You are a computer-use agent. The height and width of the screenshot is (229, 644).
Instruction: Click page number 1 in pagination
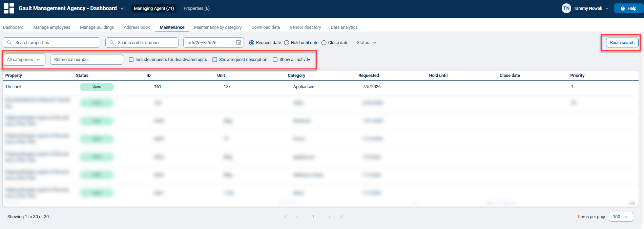(x=313, y=217)
